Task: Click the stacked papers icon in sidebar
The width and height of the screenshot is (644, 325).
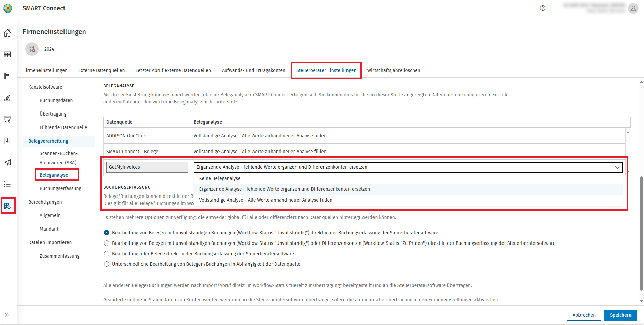Action: [x=7, y=98]
